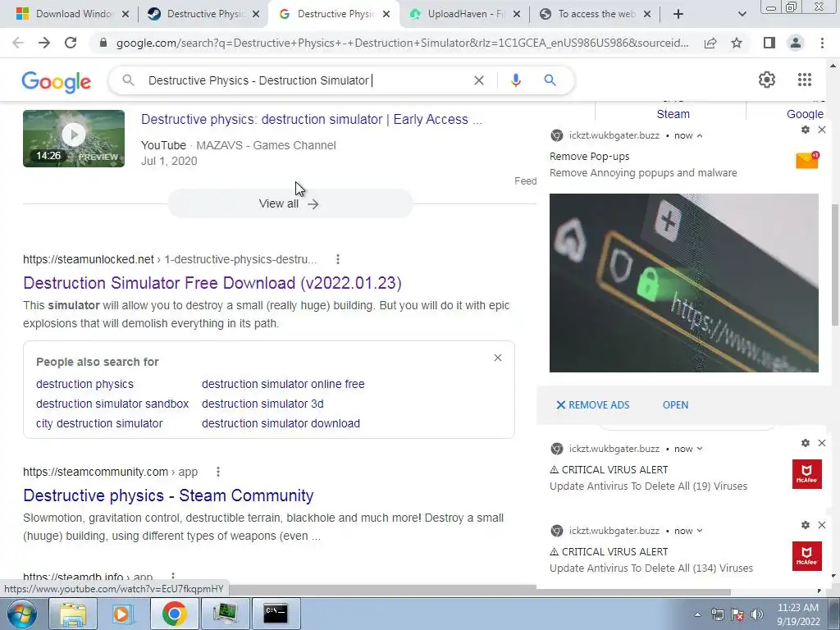Search for destruction physics suggestion

click(x=84, y=384)
